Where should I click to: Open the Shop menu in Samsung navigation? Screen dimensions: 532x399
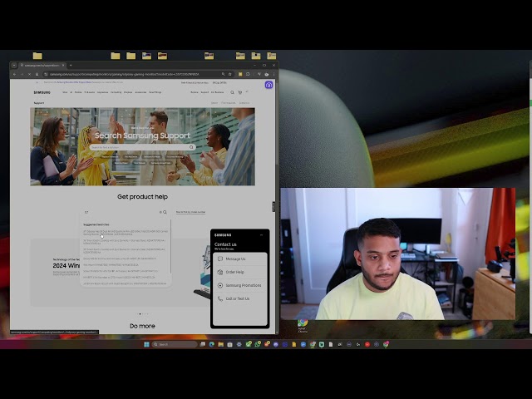[65, 92]
